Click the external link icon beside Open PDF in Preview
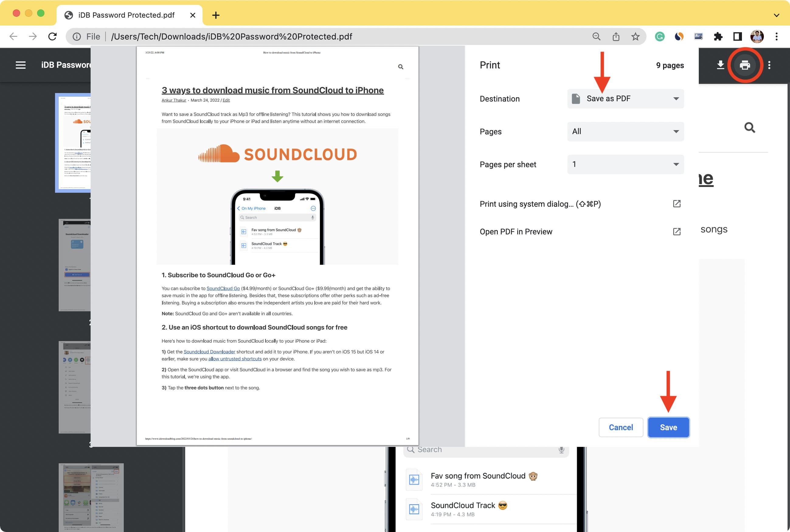 [676, 232]
